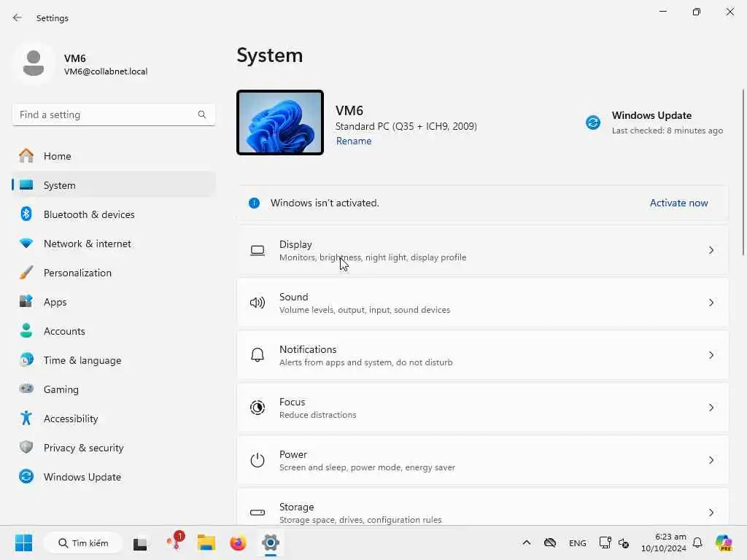747x560 pixels.
Task: Open the Sound settings row
Action: 483,303
